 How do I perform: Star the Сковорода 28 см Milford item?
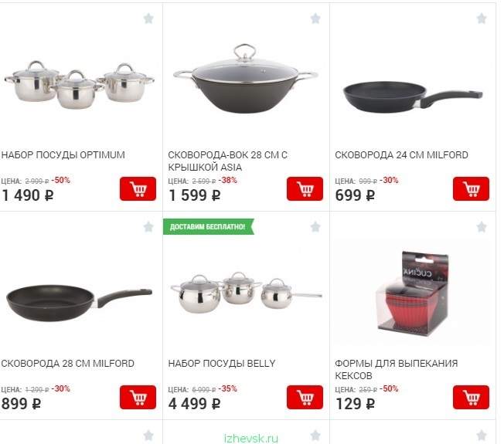148,227
